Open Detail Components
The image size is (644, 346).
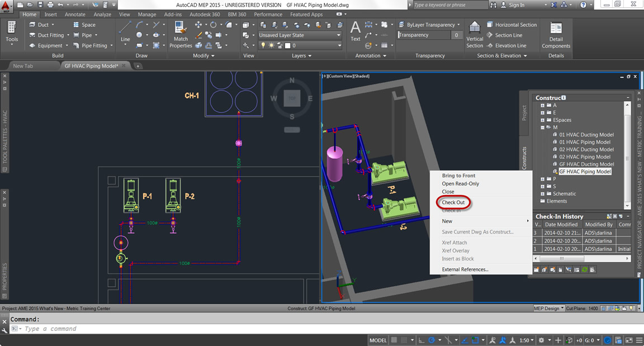(x=556, y=35)
